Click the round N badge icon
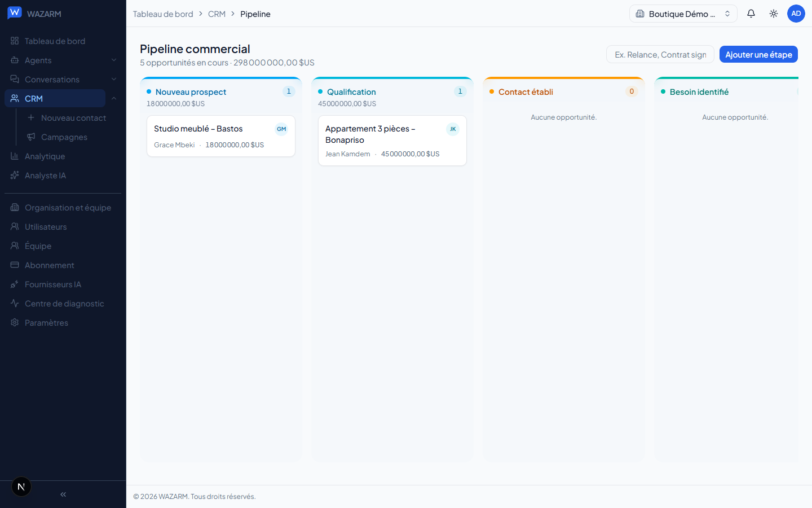 [21, 487]
